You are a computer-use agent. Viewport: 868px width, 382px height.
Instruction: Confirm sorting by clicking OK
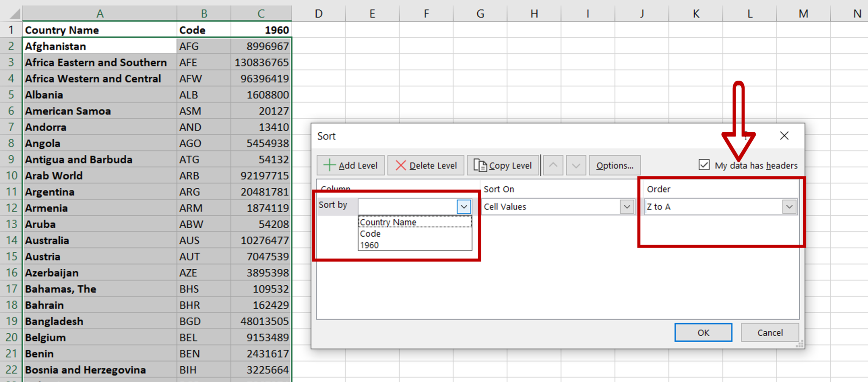[703, 332]
